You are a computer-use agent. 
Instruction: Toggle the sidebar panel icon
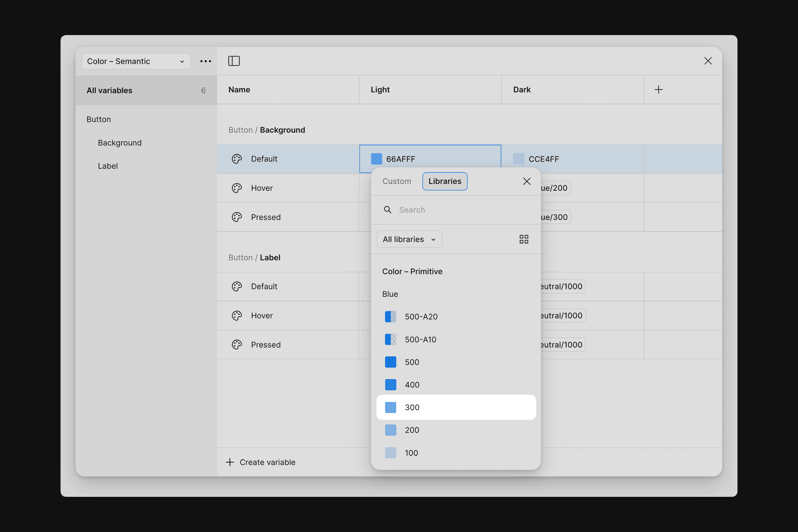click(234, 61)
